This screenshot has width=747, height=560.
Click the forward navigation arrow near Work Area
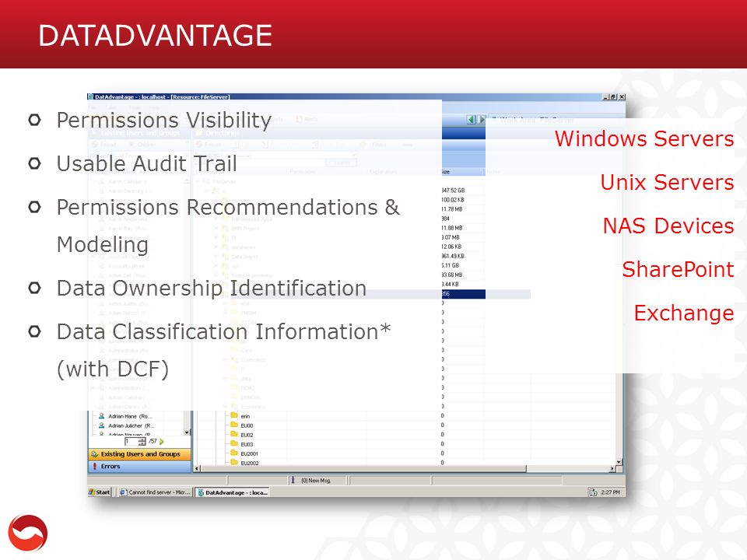(482, 119)
